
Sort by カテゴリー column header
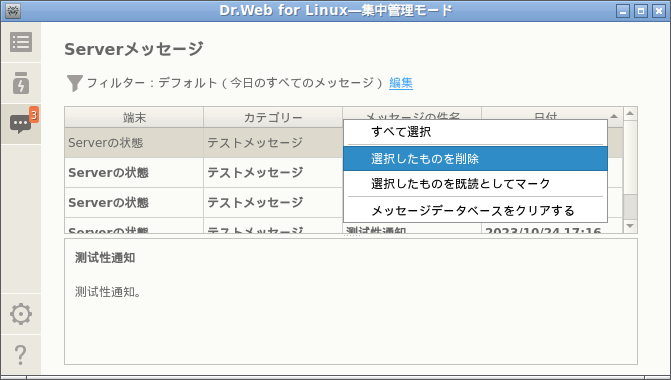click(x=273, y=117)
